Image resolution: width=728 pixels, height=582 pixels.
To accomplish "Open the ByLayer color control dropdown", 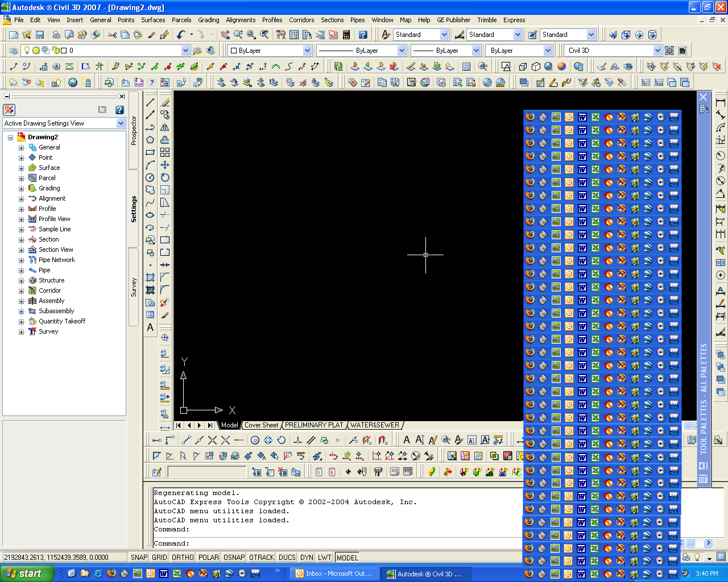I will (307, 51).
